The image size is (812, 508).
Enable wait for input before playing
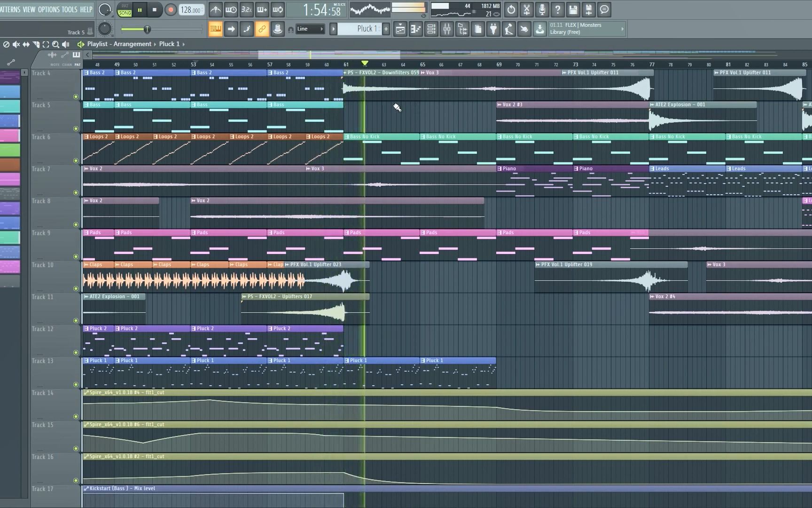point(231,9)
